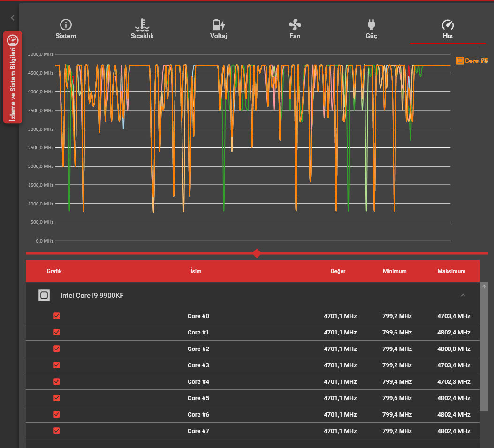Uncheck Core #2 graph checkbox

(57, 349)
